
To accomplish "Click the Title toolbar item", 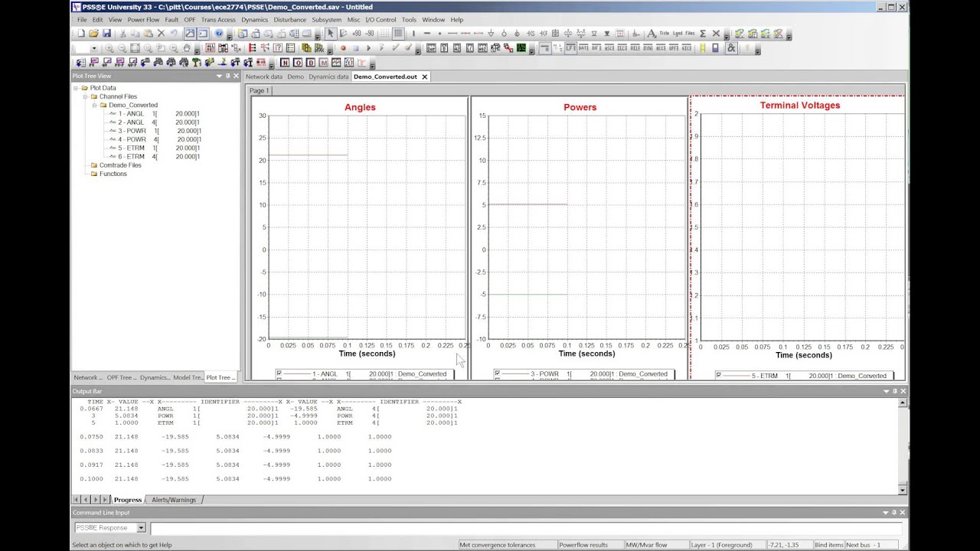I will [665, 34].
